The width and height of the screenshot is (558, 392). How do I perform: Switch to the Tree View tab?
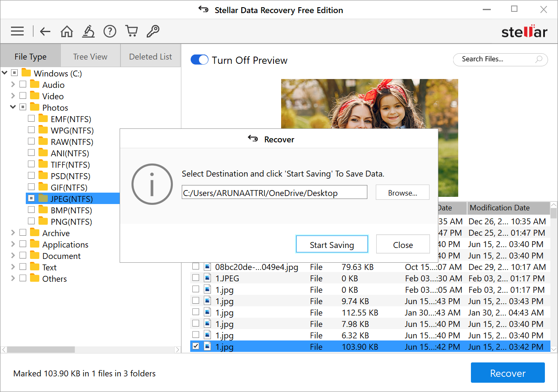pyautogui.click(x=90, y=56)
